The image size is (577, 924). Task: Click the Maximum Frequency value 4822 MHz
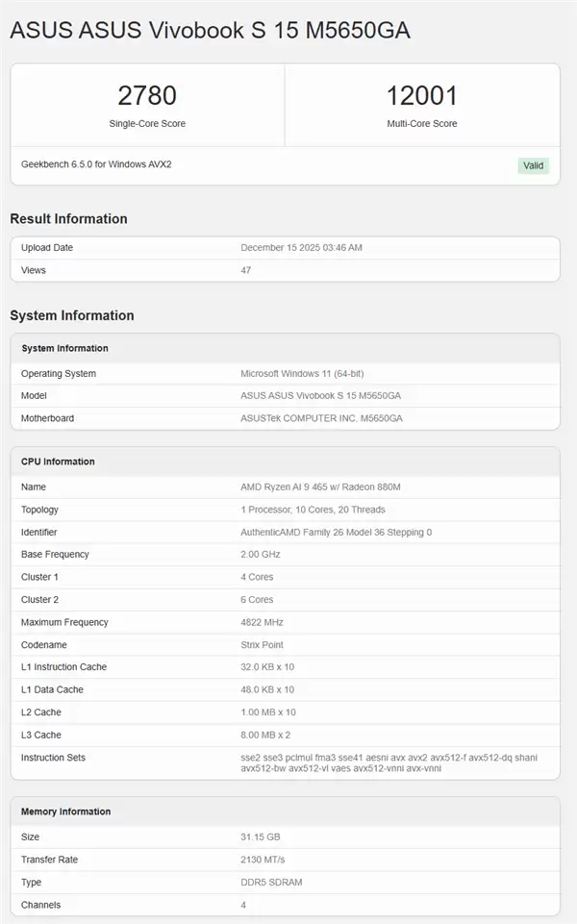[x=262, y=622]
